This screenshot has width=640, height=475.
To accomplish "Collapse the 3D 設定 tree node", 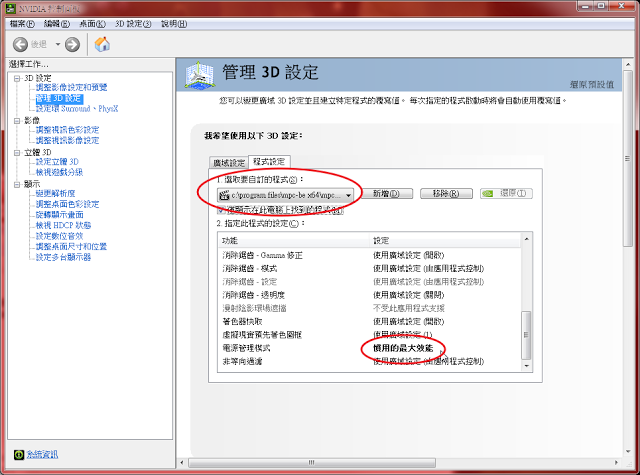I will 16,77.
